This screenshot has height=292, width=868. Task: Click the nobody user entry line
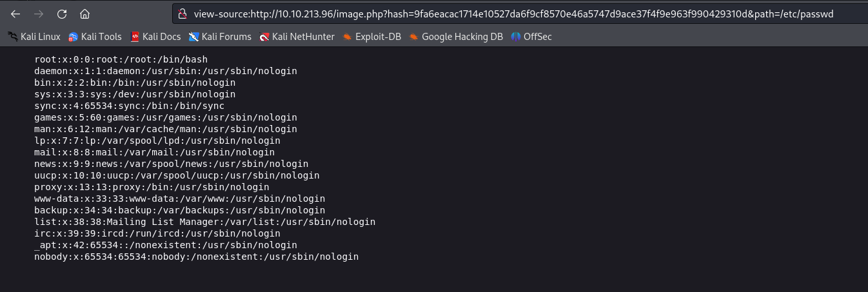point(196,257)
